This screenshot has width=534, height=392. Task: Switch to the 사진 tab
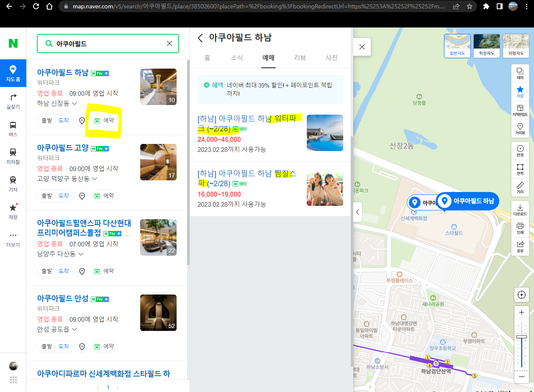click(x=331, y=58)
